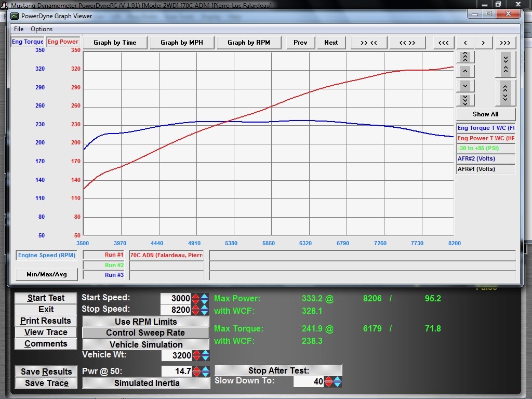This screenshot has height=399, width=532.
Task: Open the Options menu
Action: click(42, 29)
